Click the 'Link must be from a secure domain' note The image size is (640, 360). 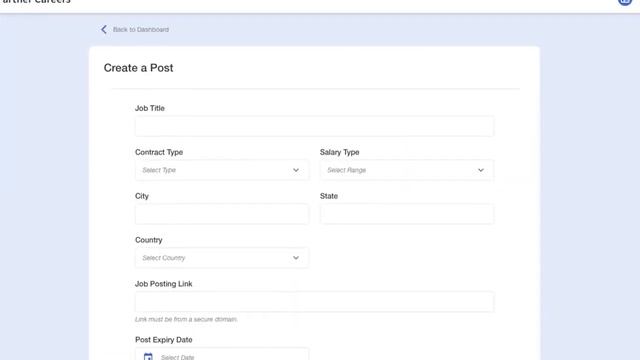[x=186, y=319]
